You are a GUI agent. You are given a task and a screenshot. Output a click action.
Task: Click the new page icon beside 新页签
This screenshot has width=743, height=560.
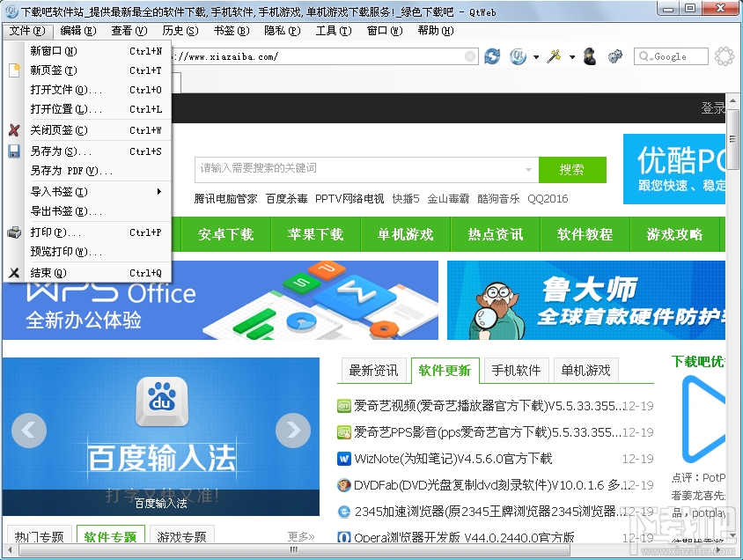[x=12, y=70]
